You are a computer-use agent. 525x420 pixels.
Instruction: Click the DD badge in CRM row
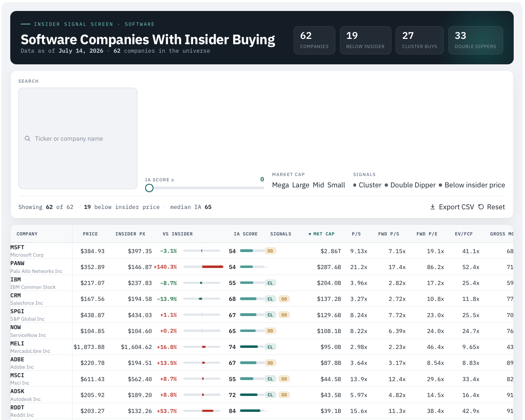click(284, 299)
